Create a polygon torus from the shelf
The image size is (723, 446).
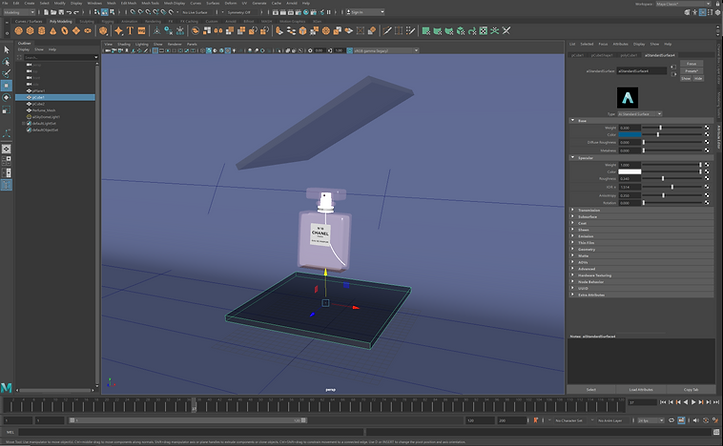point(65,31)
